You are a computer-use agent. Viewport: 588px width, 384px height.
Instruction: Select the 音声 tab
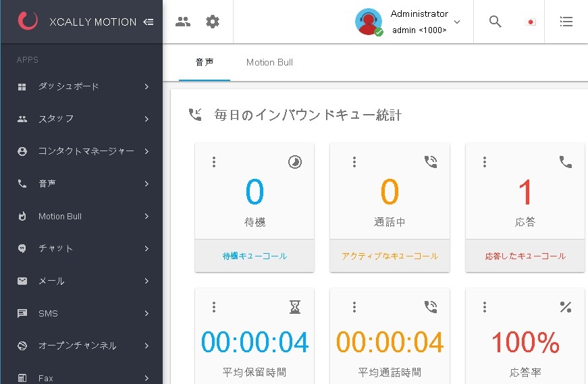(205, 62)
